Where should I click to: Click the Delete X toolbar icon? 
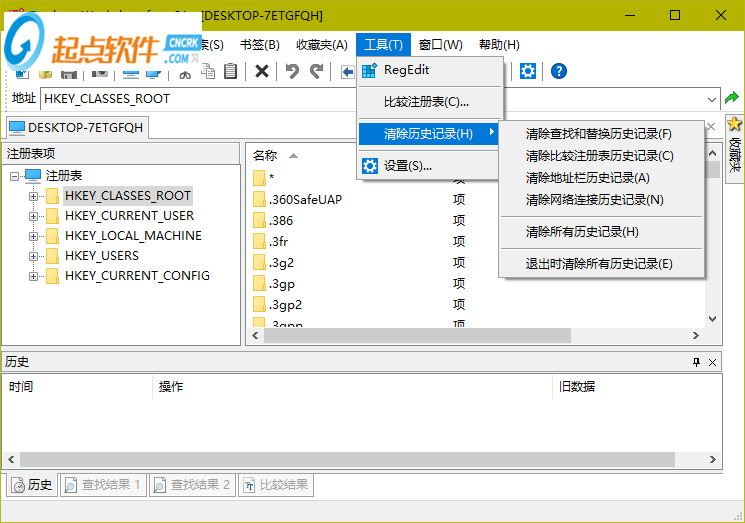pyautogui.click(x=262, y=71)
